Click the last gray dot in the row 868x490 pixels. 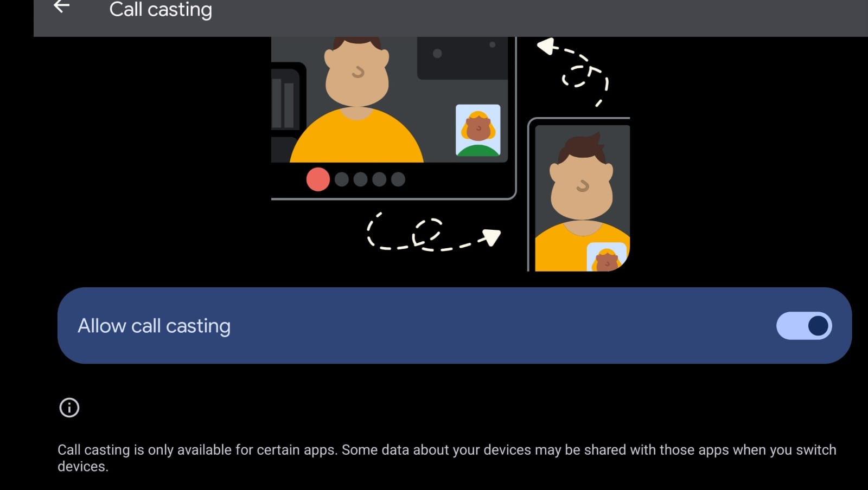tap(398, 179)
